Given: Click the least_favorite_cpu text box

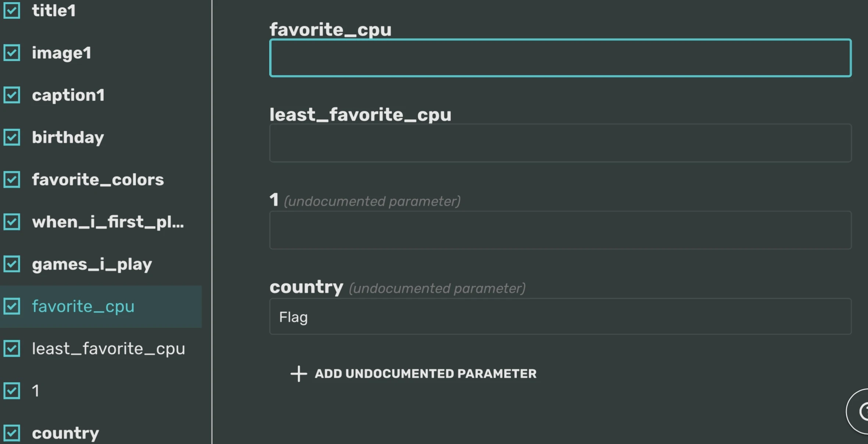Looking at the screenshot, I should [560, 143].
